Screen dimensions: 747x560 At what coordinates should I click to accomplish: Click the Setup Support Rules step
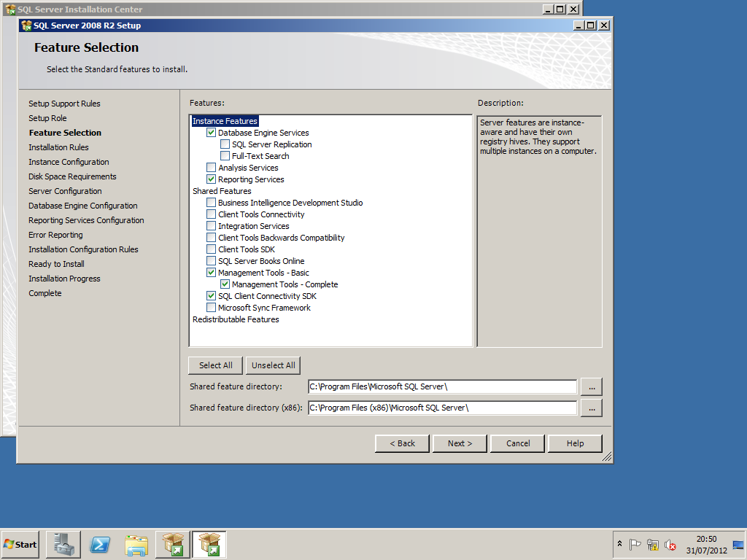[x=64, y=104]
